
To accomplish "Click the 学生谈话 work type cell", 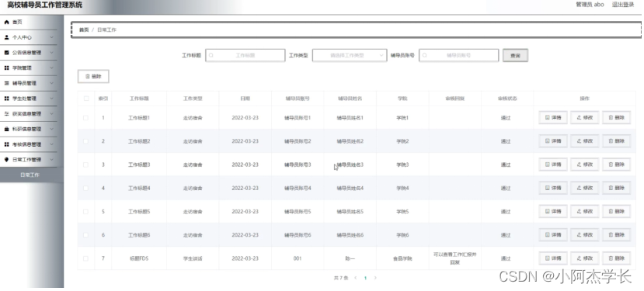I will click(193, 259).
